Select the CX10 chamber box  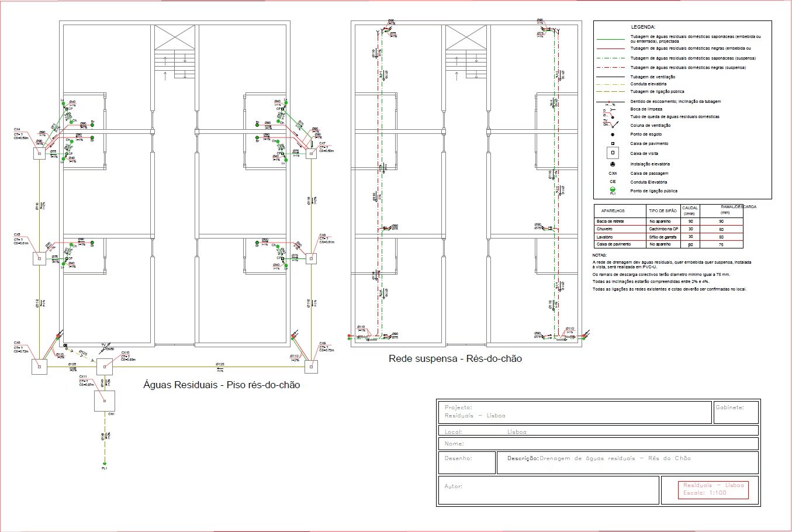104,367
